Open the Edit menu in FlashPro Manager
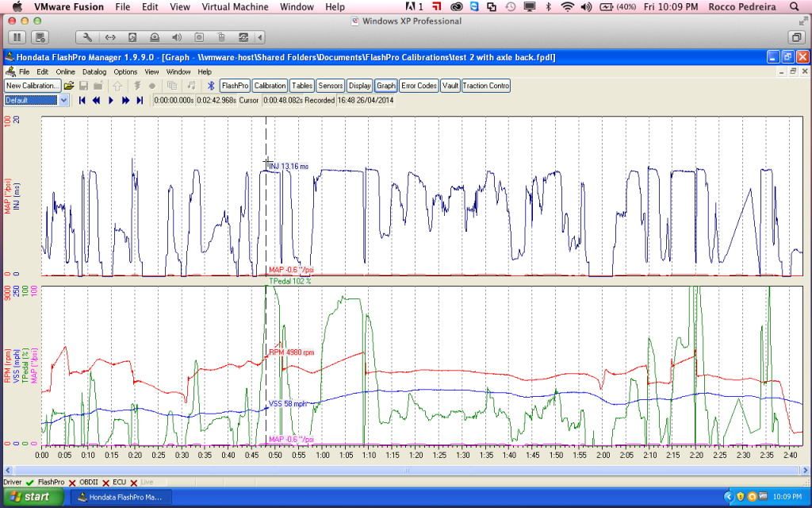This screenshot has width=812, height=508. [43, 72]
